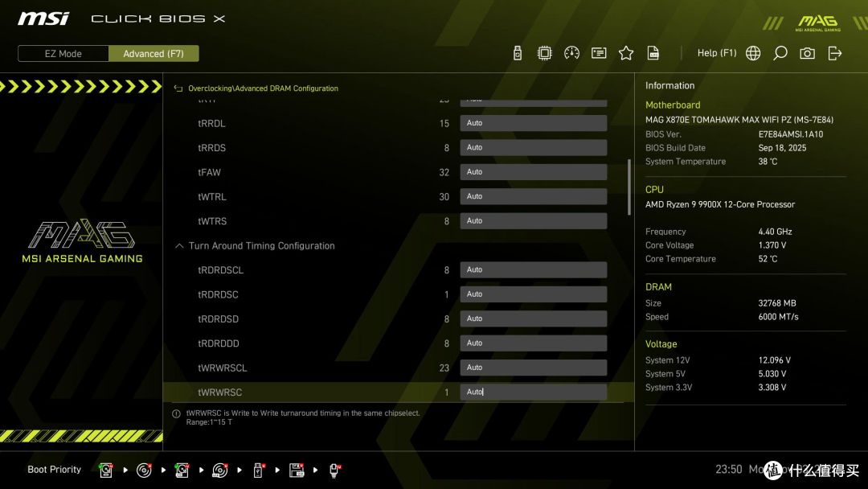Select the USB optical disc boot device icon
Image resolution: width=868 pixels, height=489 pixels.
tap(219, 471)
